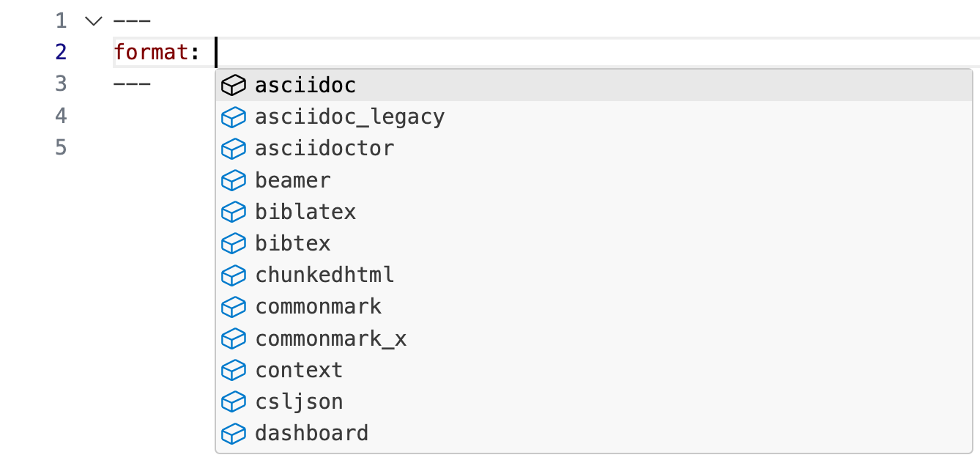Select the dashboard suggestion text

(x=311, y=433)
